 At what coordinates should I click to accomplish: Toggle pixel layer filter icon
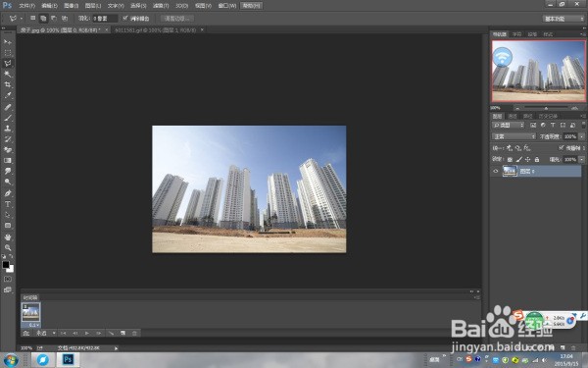coord(533,125)
